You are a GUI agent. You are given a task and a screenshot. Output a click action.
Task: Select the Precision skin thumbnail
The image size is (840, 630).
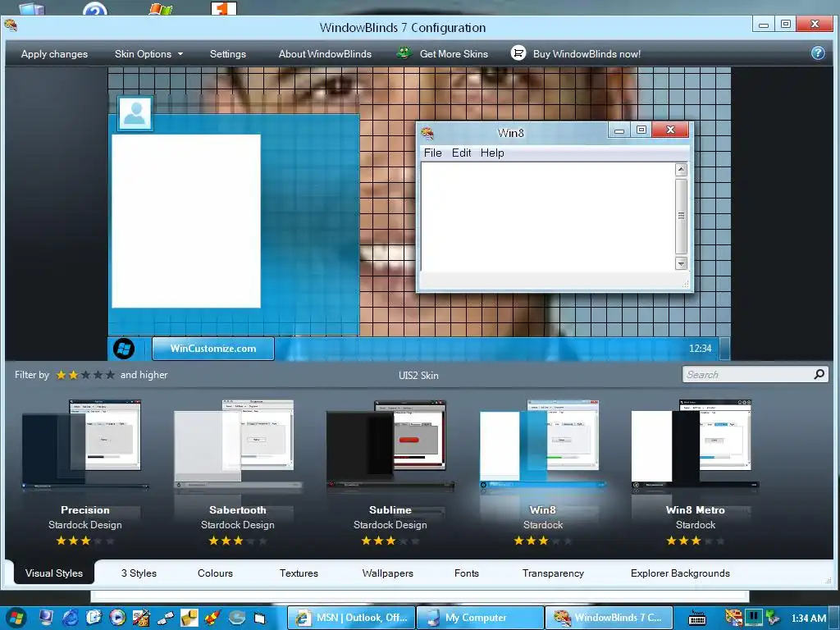(84, 444)
